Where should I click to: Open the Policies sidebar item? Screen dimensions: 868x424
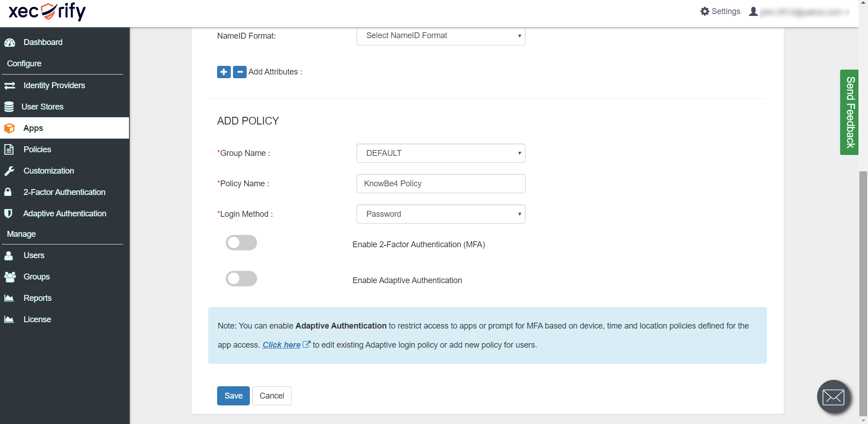point(37,150)
